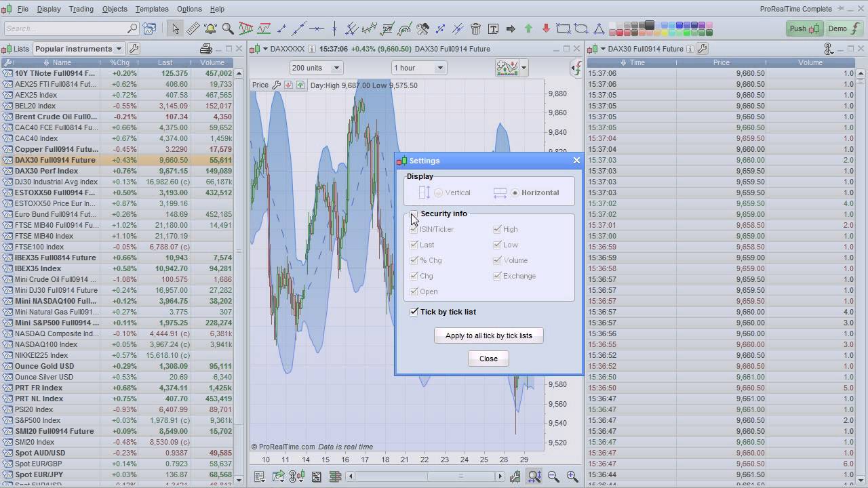868x488 pixels.
Task: Toggle the Last checkbox
Action: click(x=414, y=245)
